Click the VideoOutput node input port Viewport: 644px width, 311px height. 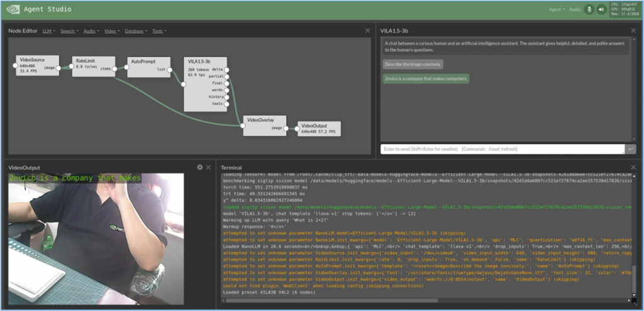[297, 128]
